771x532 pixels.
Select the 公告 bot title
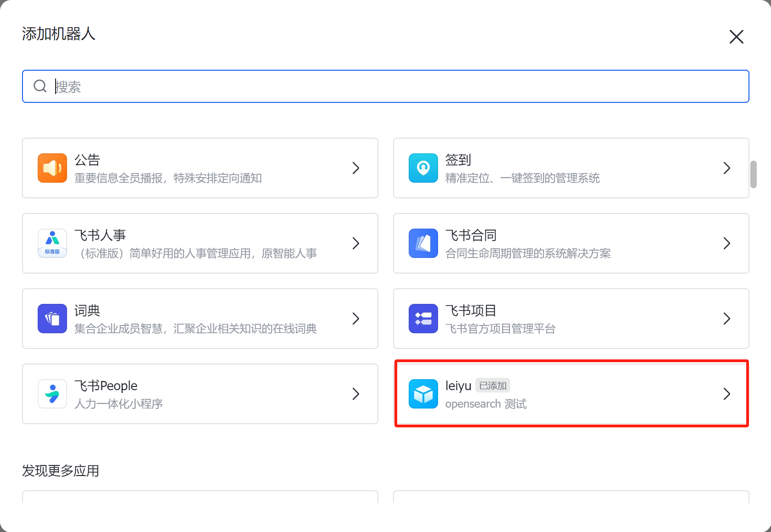87,160
